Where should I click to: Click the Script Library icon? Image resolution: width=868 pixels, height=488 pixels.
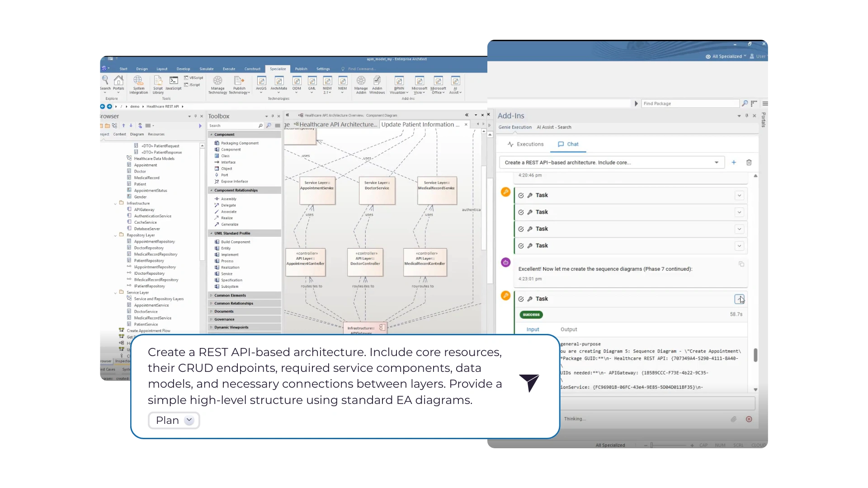(158, 81)
